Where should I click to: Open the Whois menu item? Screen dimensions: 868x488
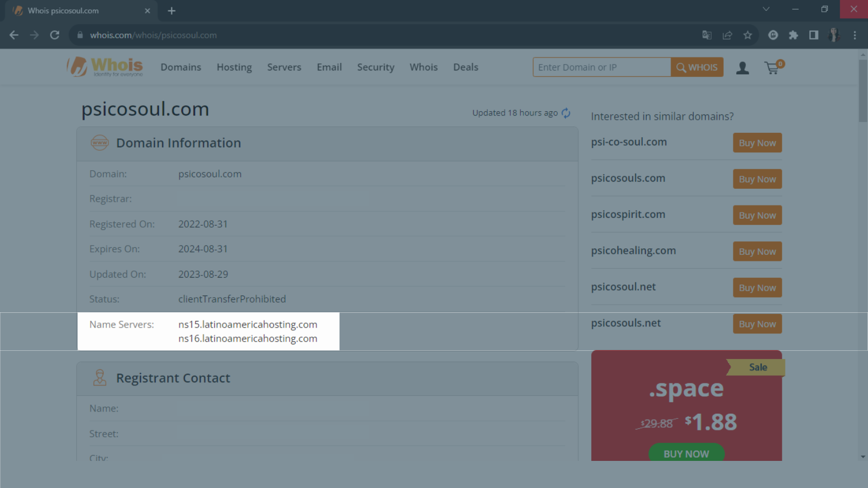tap(424, 67)
